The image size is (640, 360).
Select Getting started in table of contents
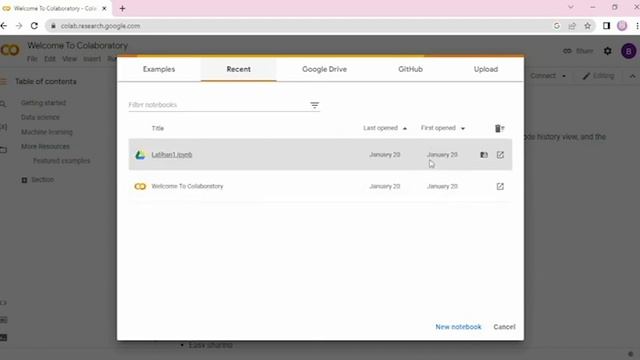pos(43,103)
